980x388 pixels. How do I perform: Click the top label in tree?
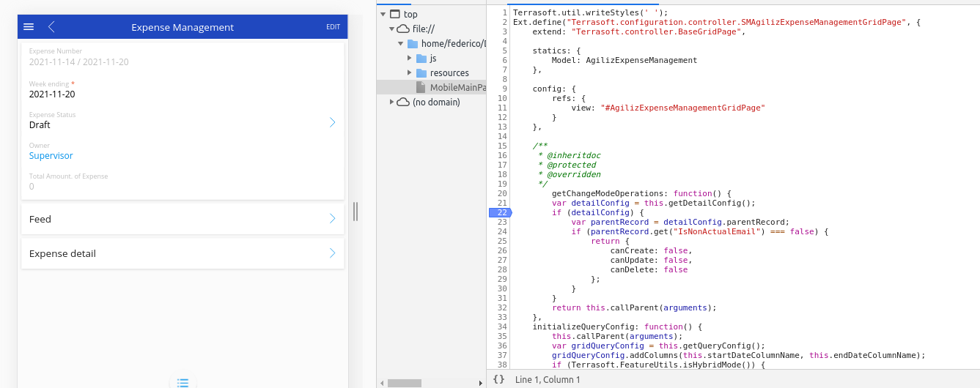pyautogui.click(x=410, y=14)
